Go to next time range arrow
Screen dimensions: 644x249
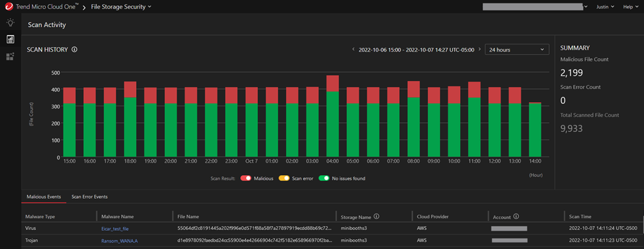click(x=479, y=49)
